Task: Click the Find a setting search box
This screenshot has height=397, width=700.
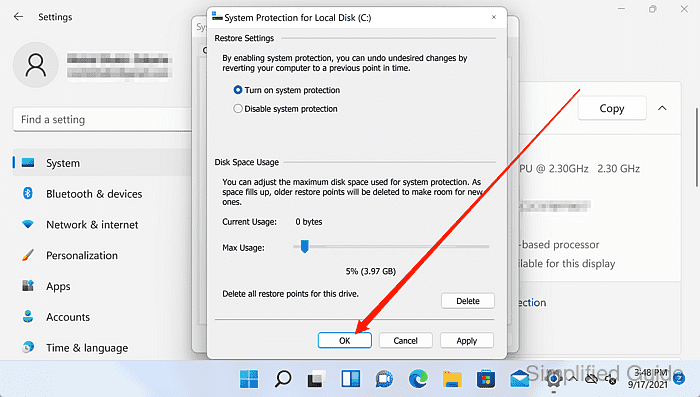Action: [x=103, y=120]
